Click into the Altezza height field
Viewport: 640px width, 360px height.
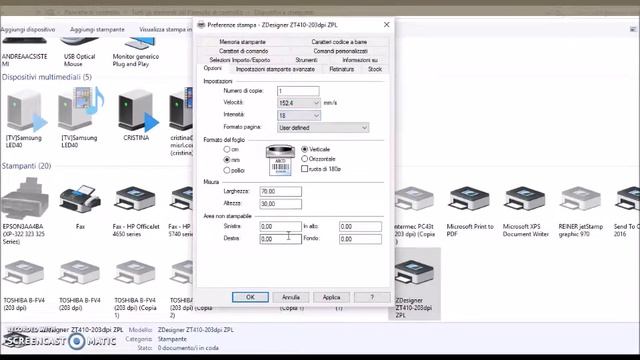(280, 204)
